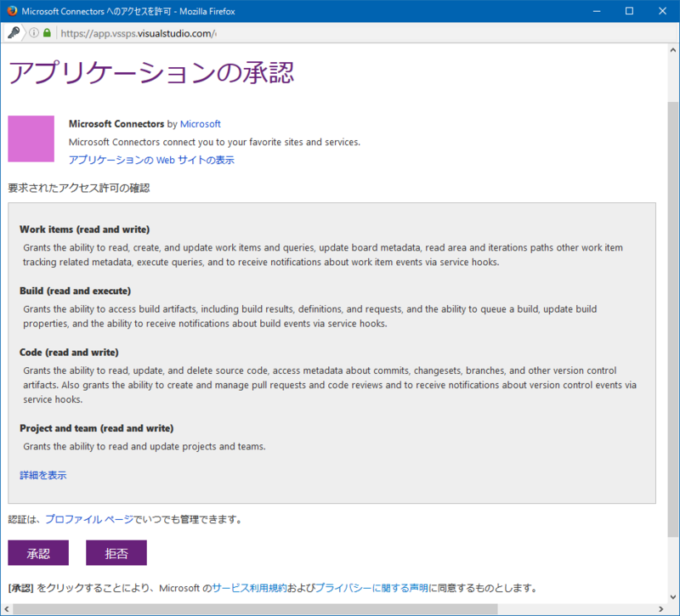Click the Microsoft Connectors app name text
This screenshot has height=616, width=680.
click(x=116, y=124)
